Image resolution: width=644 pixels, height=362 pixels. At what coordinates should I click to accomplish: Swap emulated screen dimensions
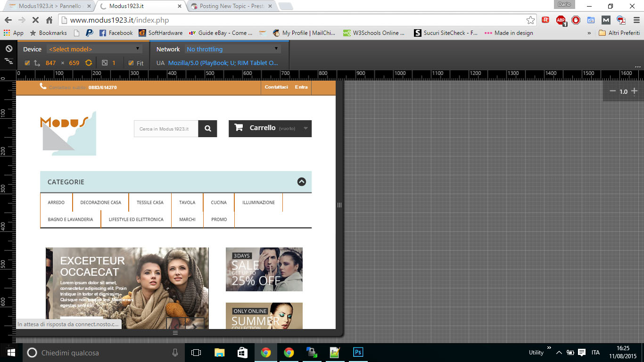click(89, 63)
